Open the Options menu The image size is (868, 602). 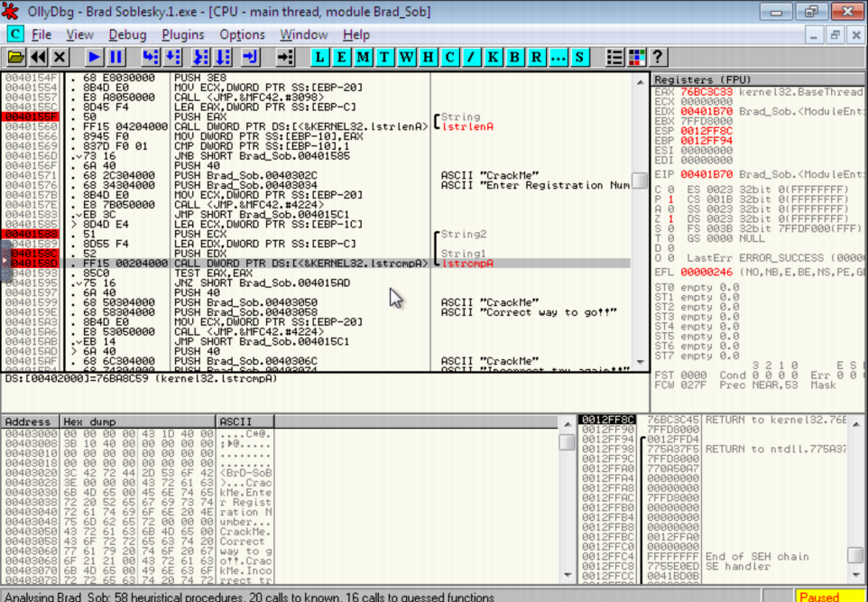242,35
